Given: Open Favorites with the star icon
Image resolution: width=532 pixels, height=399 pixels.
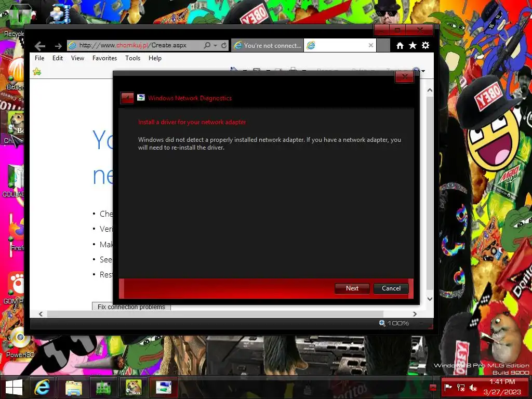Looking at the screenshot, I should pos(413,46).
